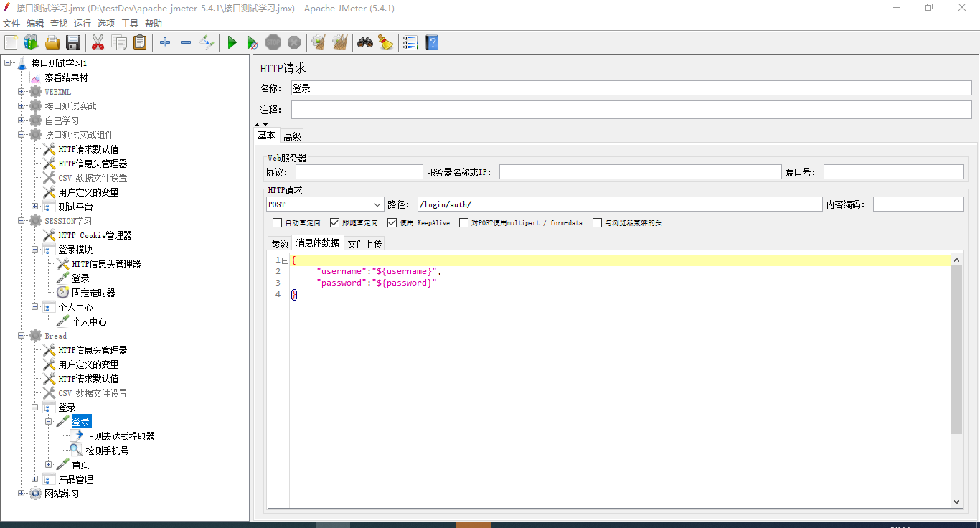This screenshot has width=980, height=528.
Task: Save the test plan
Action: [73, 43]
